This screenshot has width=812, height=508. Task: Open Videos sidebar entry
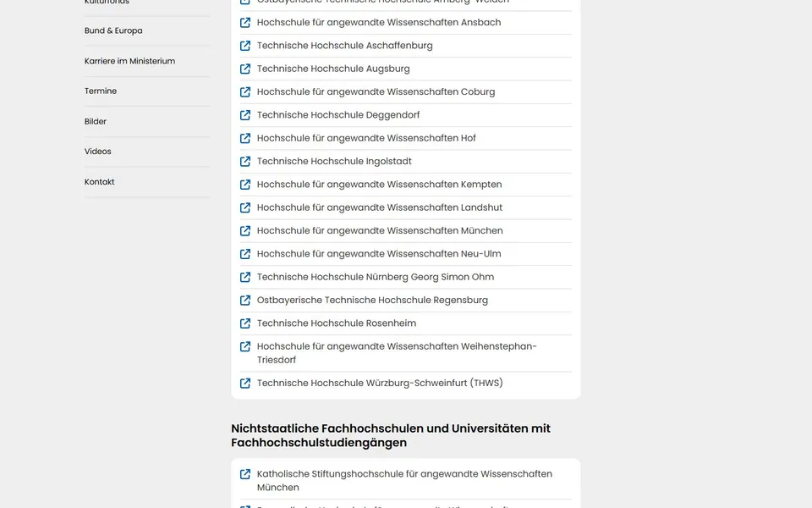(97, 152)
